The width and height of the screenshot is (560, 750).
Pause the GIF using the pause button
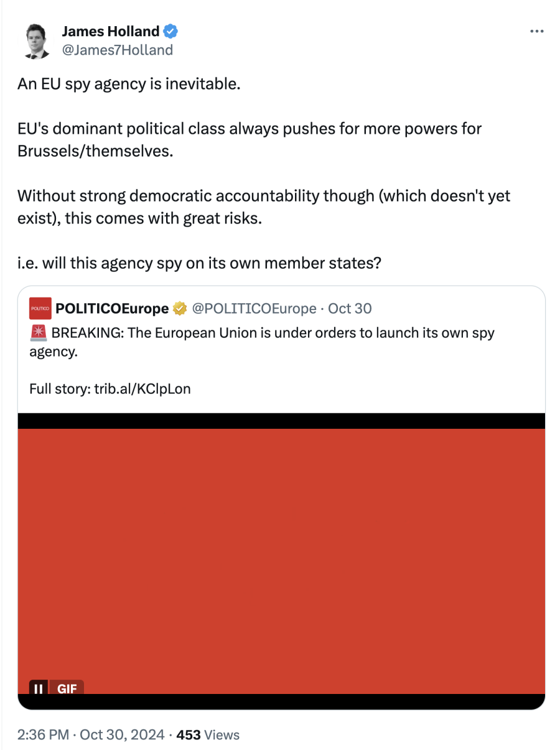tap(39, 688)
